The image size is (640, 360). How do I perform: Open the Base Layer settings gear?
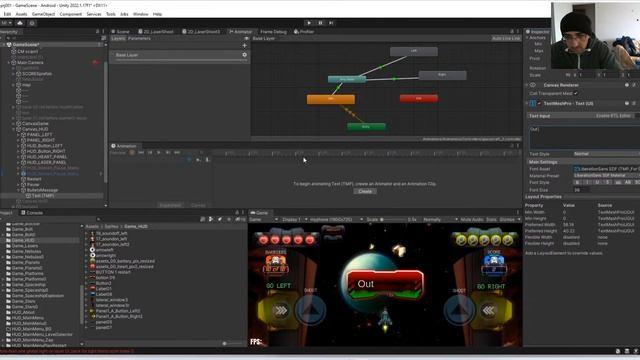244,55
